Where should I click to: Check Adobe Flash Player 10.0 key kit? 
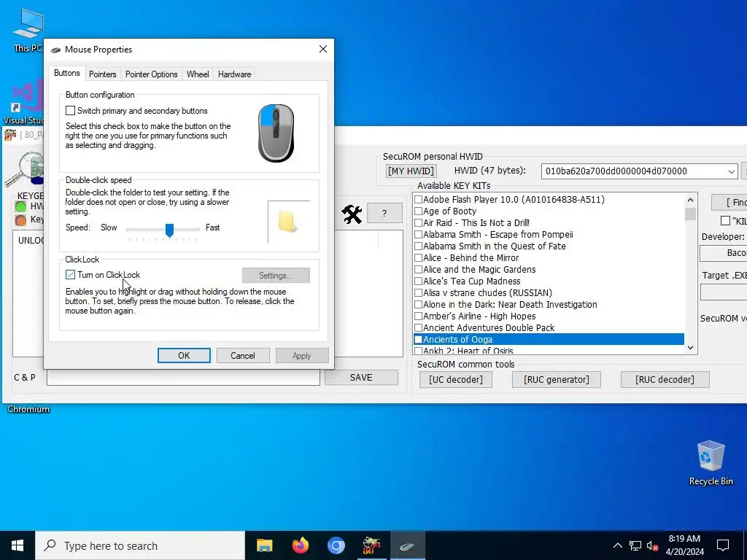pos(418,199)
